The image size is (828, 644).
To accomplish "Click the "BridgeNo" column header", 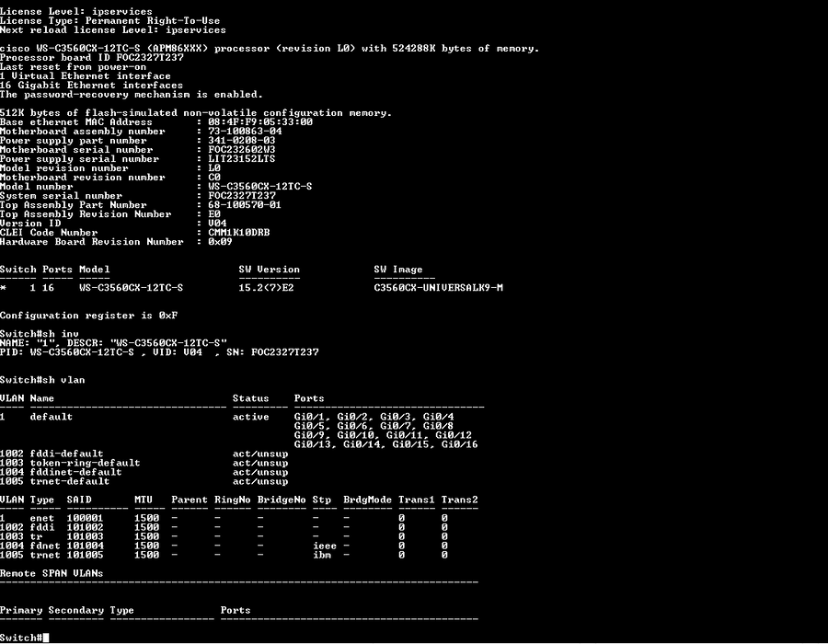I will 282,500.
